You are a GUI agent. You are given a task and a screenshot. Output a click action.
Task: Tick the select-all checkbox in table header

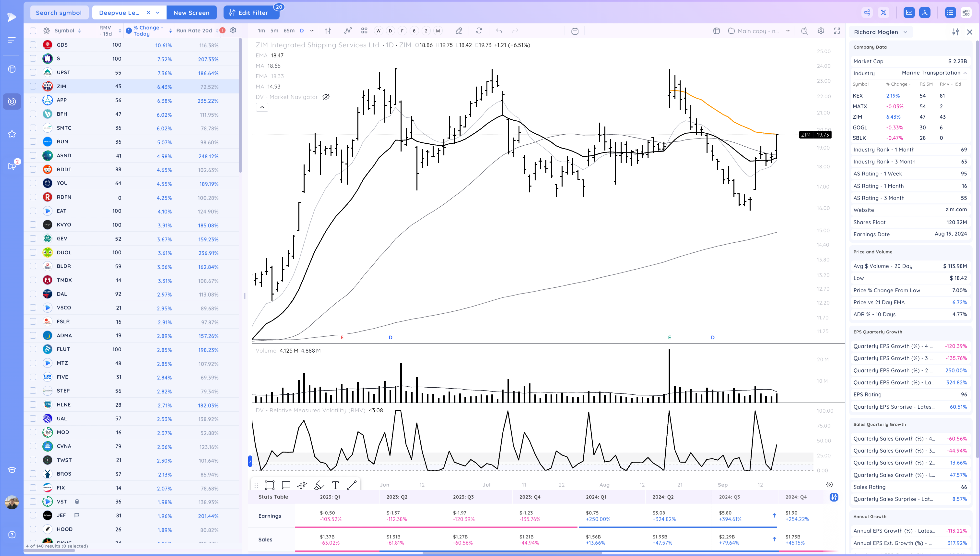(x=33, y=31)
